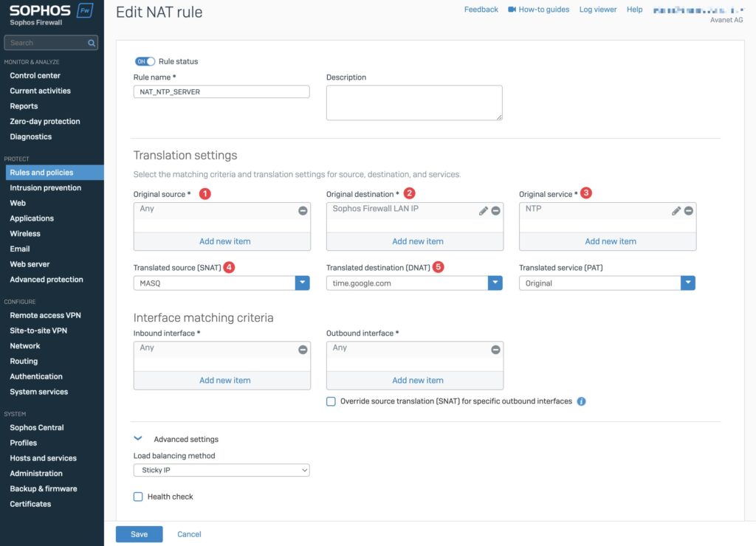
Task: Save the NAT rule
Action: [x=139, y=533]
